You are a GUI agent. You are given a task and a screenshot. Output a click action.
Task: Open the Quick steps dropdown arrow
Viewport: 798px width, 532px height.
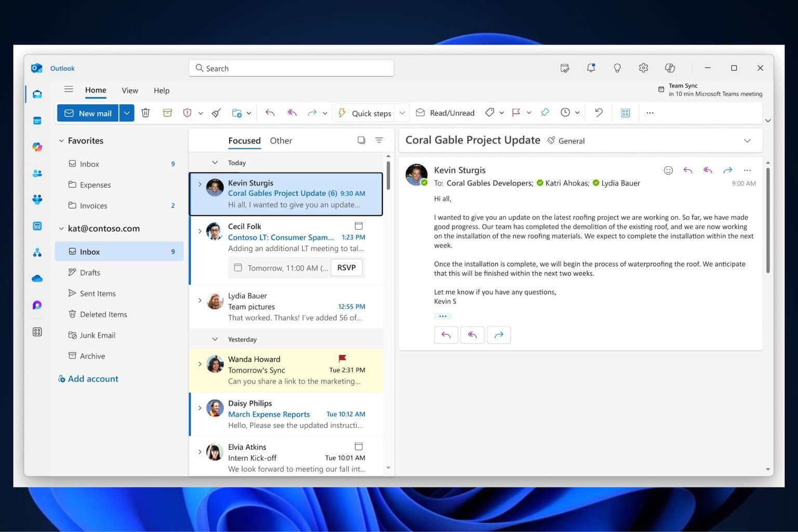402,113
